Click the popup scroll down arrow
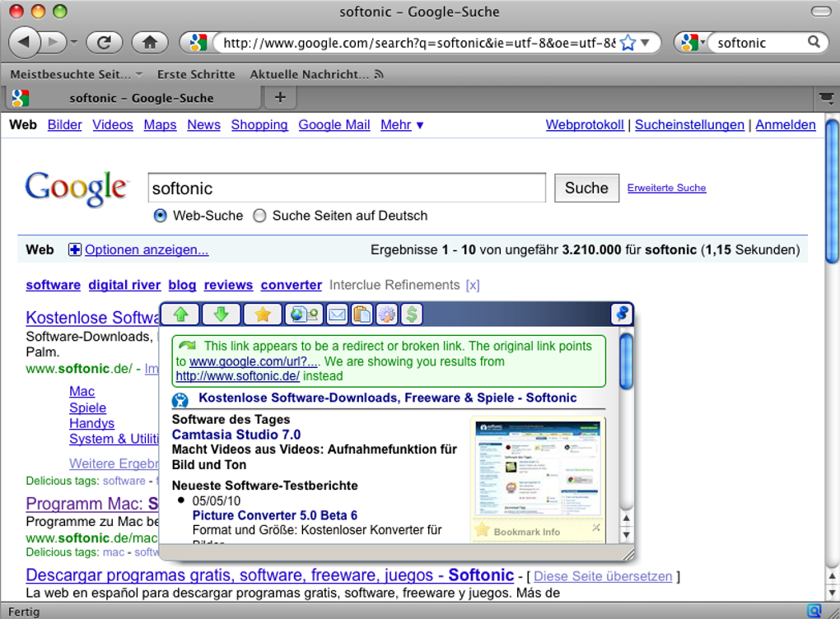 click(626, 534)
